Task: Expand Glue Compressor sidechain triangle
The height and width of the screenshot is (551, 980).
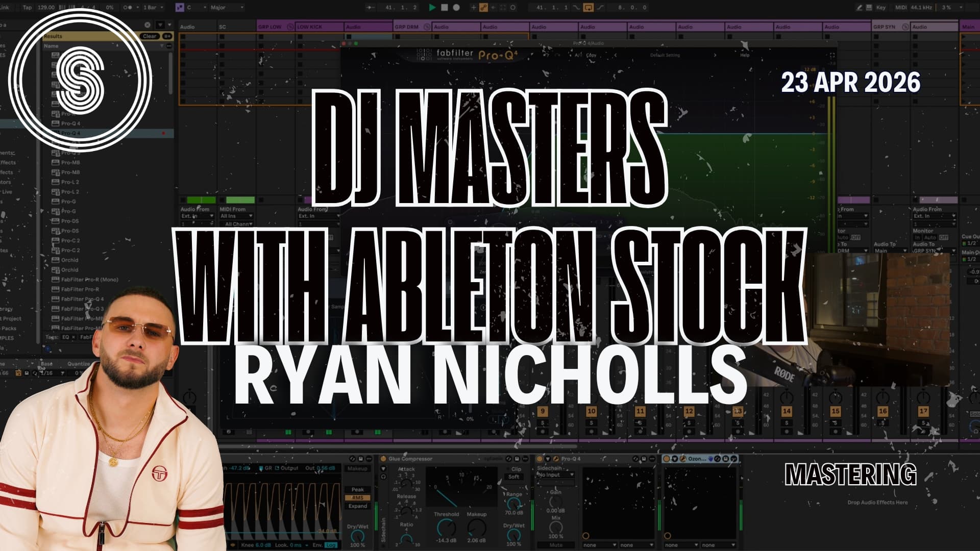Action: pos(383,468)
